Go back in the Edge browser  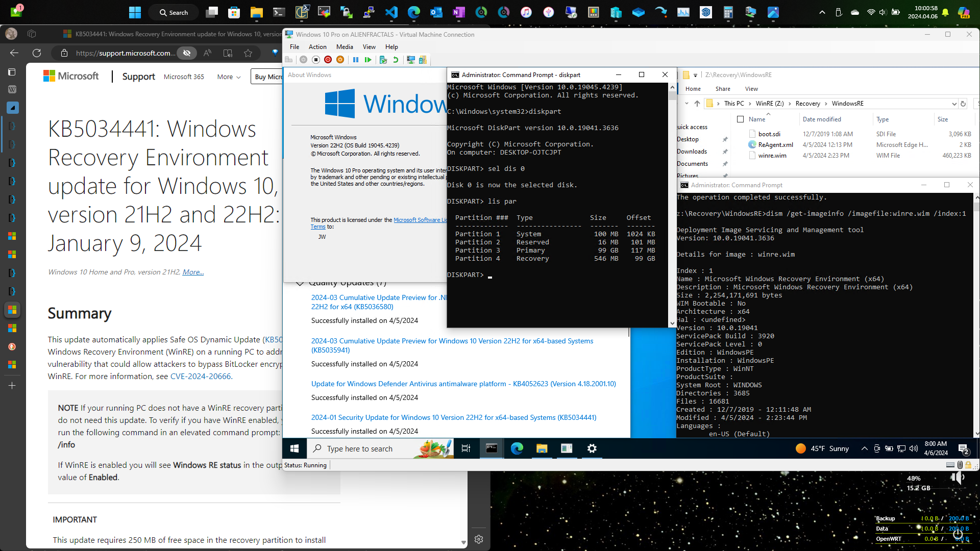14,53
